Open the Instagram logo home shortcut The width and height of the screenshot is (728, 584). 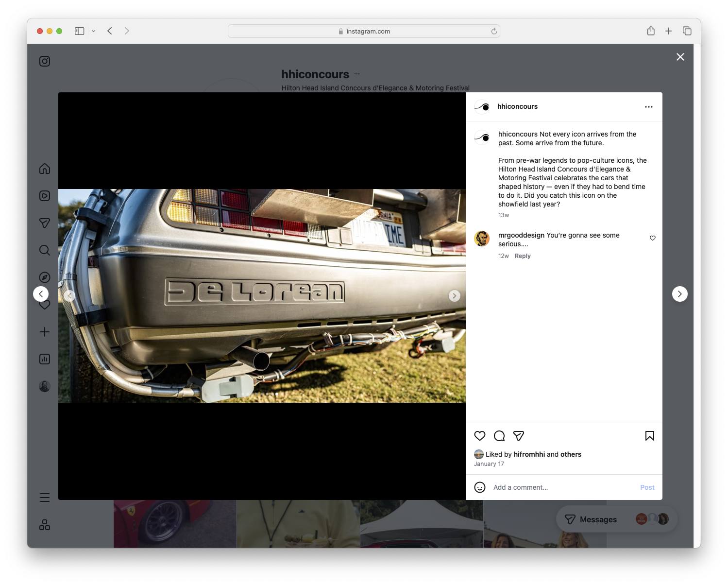point(44,61)
